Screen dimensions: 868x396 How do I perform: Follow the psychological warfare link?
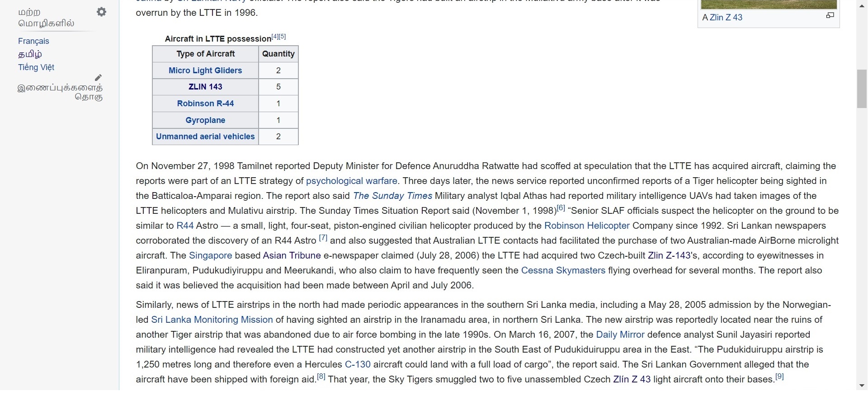point(351,181)
